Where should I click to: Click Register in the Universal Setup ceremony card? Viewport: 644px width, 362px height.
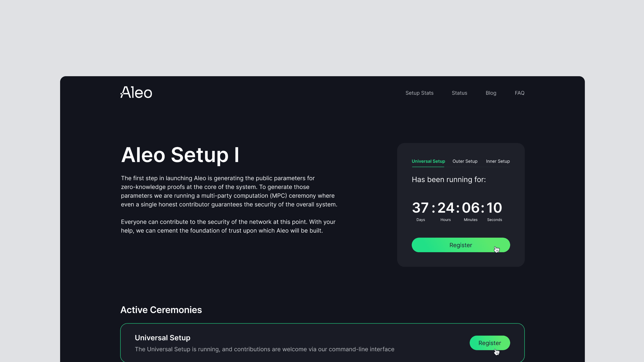[489, 343]
